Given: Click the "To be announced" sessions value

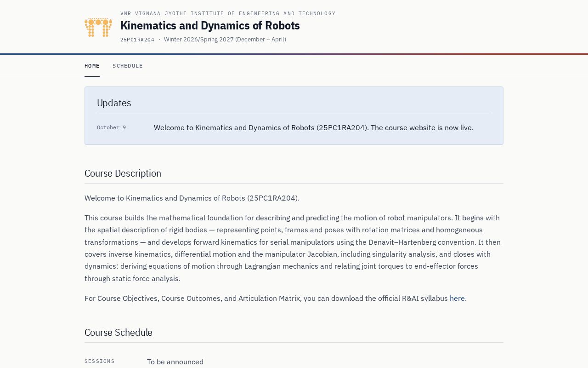Looking at the screenshot, I should tap(175, 362).
